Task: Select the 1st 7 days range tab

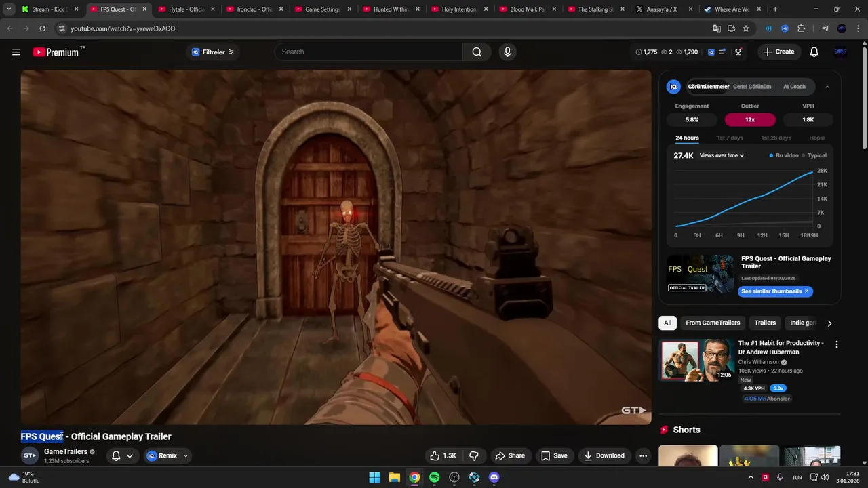Action: [730, 138]
